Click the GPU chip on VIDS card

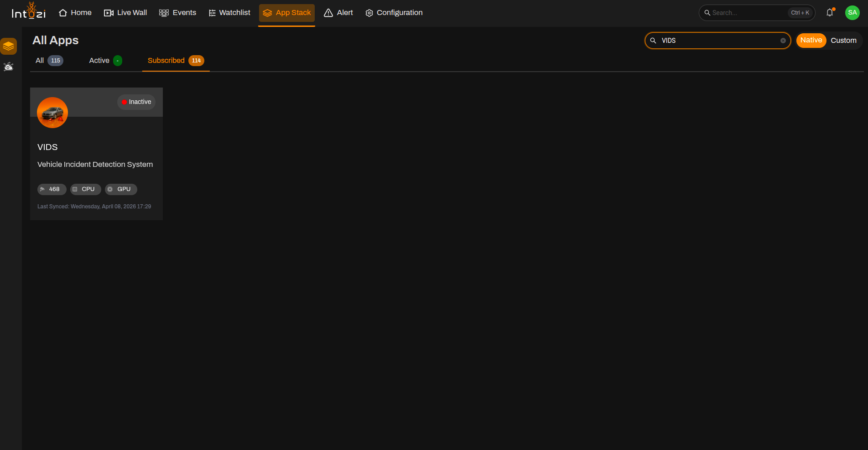[121, 189]
